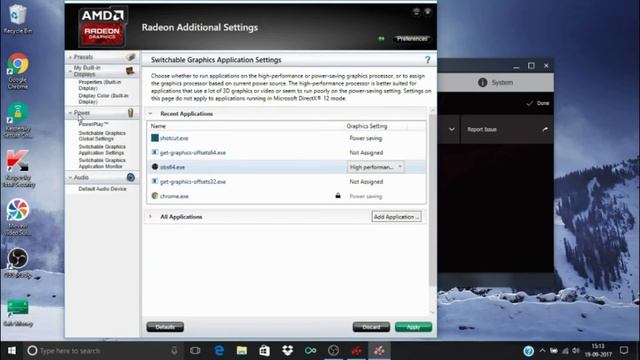Sort by the Name column header
The width and height of the screenshot is (640, 360).
pos(158,126)
